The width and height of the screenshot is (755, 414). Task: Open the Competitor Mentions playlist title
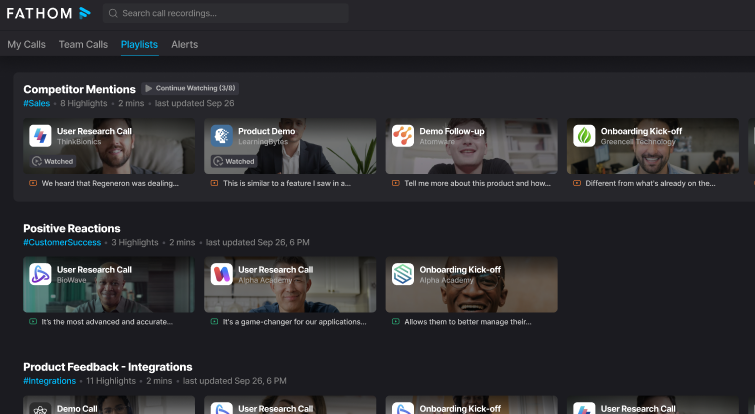pyautogui.click(x=79, y=90)
